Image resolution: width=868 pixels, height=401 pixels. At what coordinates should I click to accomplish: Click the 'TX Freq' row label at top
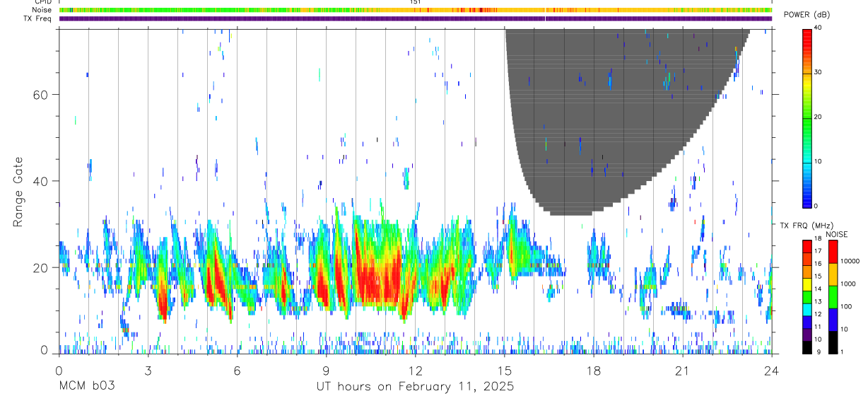[x=39, y=18]
